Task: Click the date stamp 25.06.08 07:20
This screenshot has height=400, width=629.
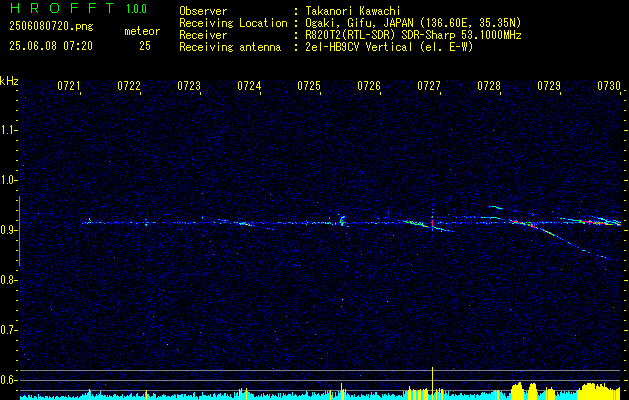Action: (51, 46)
